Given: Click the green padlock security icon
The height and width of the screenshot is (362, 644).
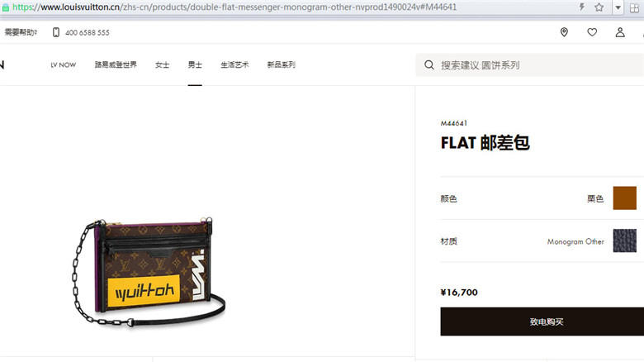Looking at the screenshot, I should pyautogui.click(x=5, y=7).
